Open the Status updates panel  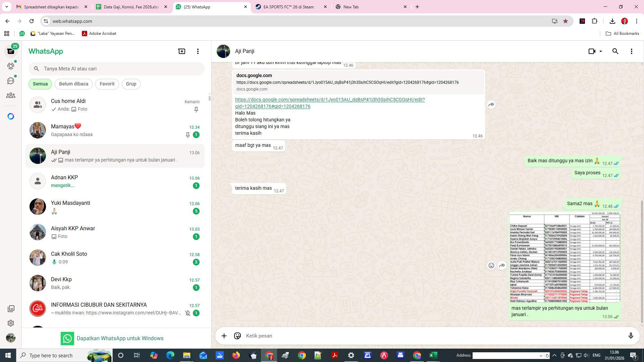click(11, 66)
